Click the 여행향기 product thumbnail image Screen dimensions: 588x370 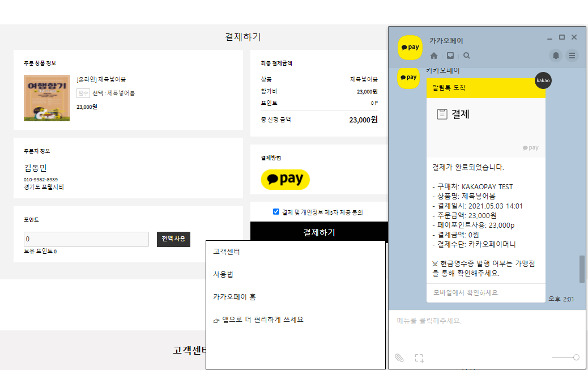[46, 99]
